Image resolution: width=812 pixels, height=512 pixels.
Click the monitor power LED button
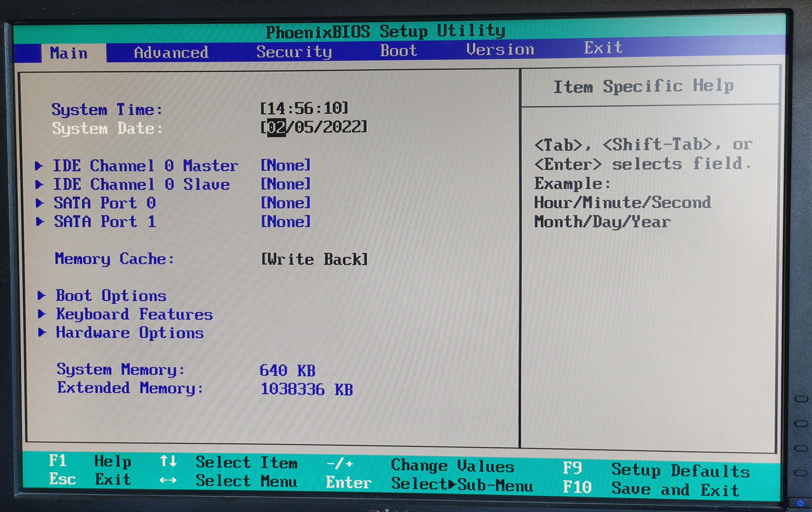tap(800, 503)
